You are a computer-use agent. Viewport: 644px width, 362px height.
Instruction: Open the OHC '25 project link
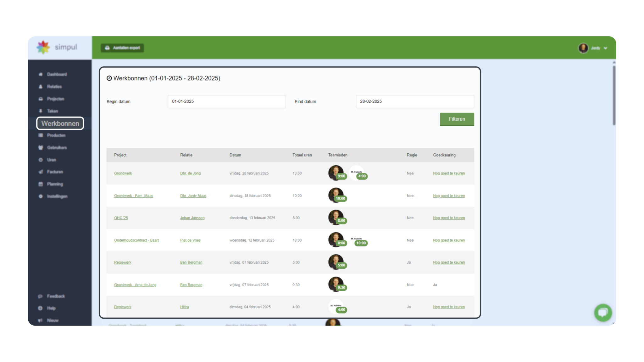click(x=121, y=218)
